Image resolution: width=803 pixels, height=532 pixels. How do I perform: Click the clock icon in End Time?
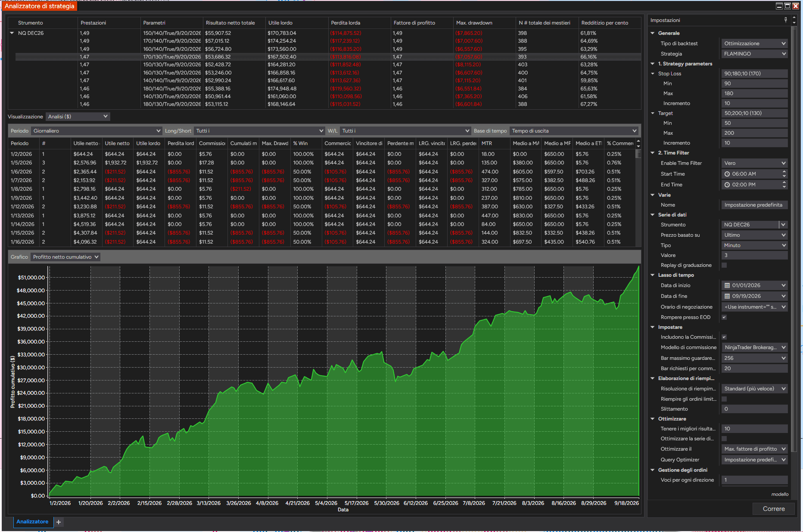pyautogui.click(x=727, y=185)
